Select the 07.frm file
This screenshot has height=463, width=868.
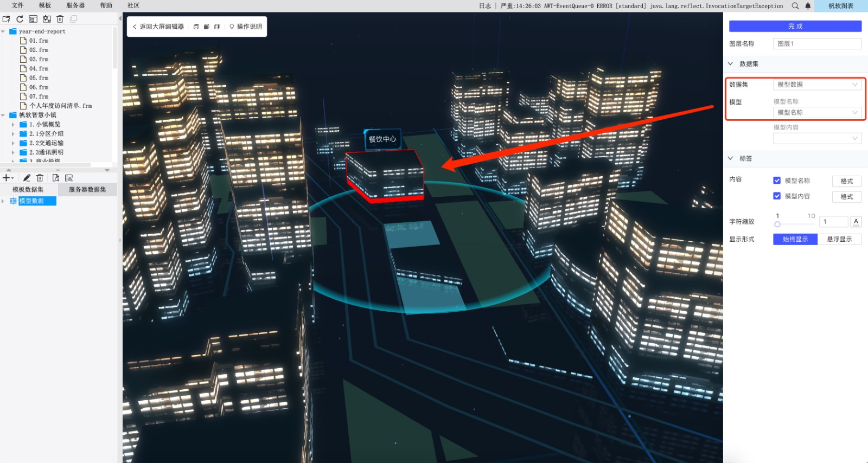coord(39,97)
